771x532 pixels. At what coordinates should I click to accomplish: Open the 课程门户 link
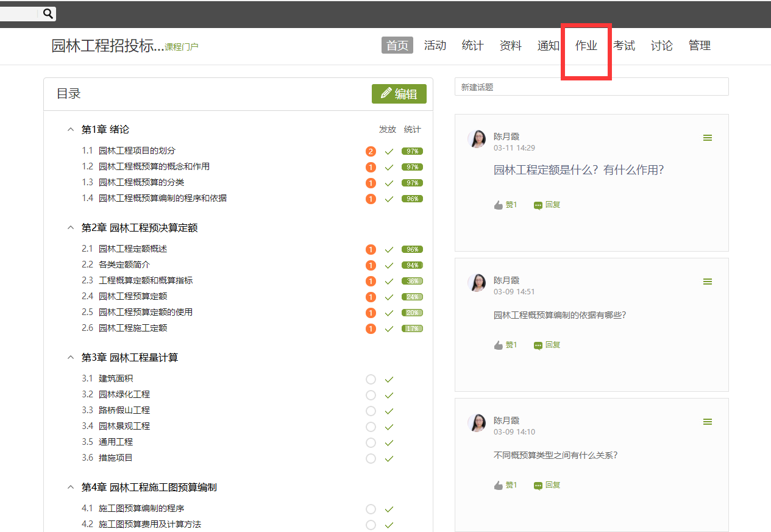click(182, 47)
